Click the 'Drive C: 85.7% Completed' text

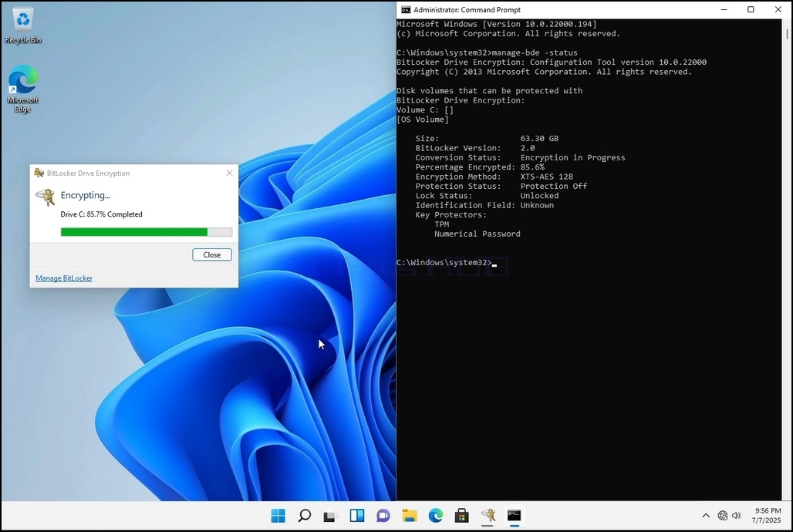click(101, 214)
